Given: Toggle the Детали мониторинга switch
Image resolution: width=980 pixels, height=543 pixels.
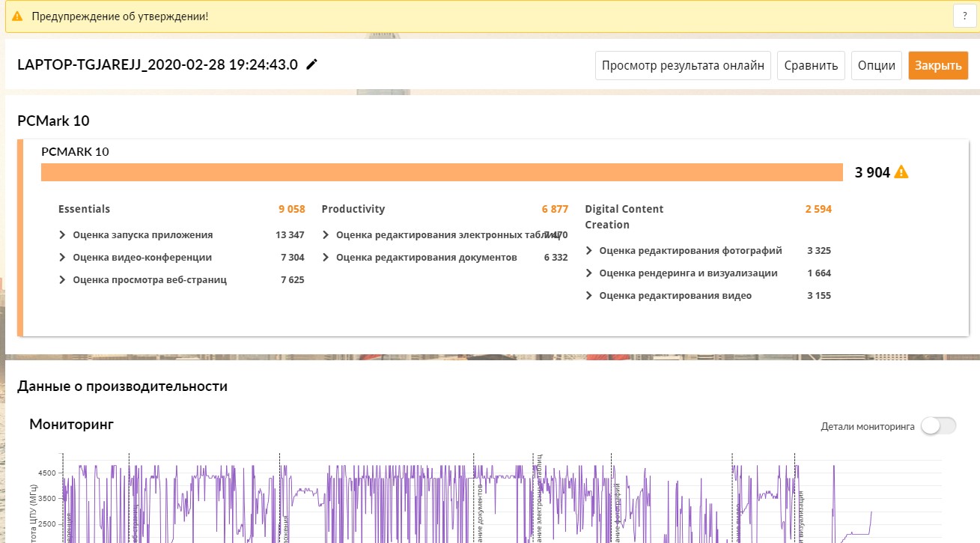Looking at the screenshot, I should coord(939,426).
